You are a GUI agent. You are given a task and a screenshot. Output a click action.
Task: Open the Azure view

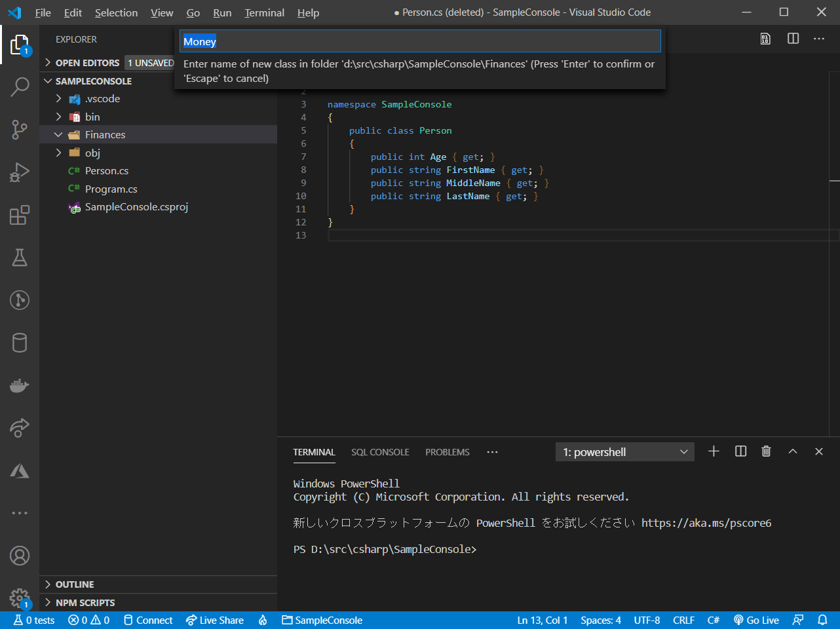click(20, 470)
